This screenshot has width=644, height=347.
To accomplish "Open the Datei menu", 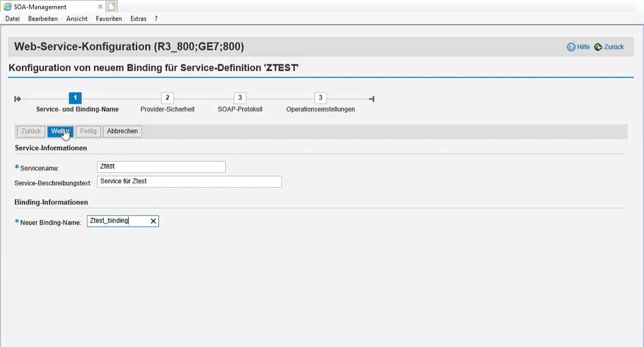I will [12, 18].
